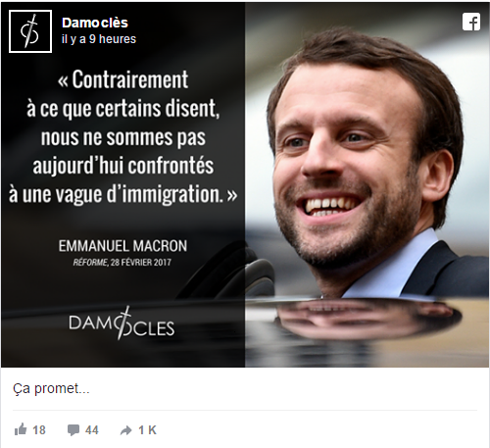
Task: Click the 'RÉFORME, 28 FÉVRIER 2017' source line
Action: [x=122, y=263]
